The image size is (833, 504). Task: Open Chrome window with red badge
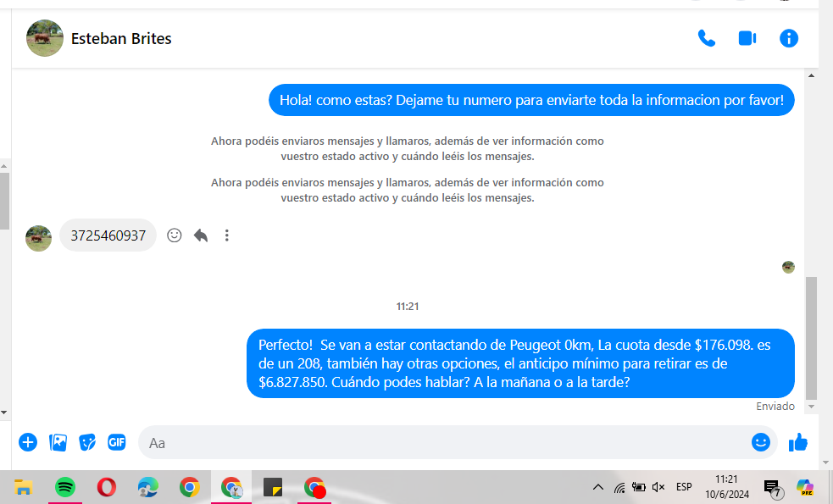[x=314, y=487]
